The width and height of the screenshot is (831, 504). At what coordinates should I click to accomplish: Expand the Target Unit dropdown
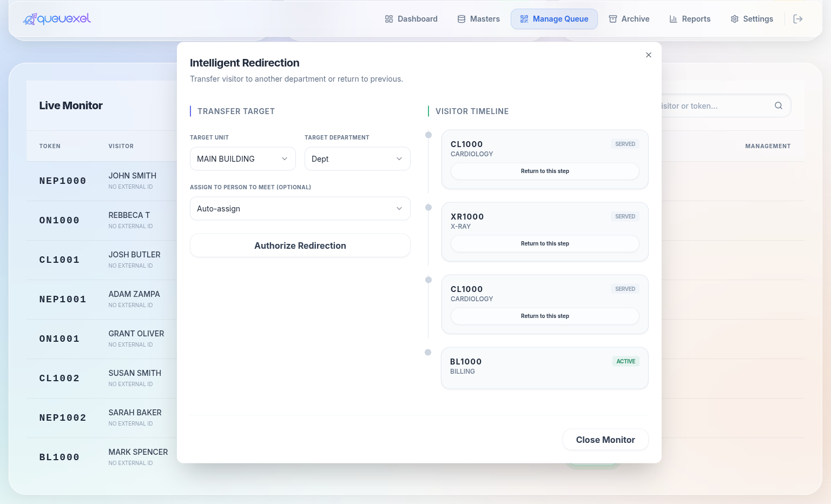243,159
